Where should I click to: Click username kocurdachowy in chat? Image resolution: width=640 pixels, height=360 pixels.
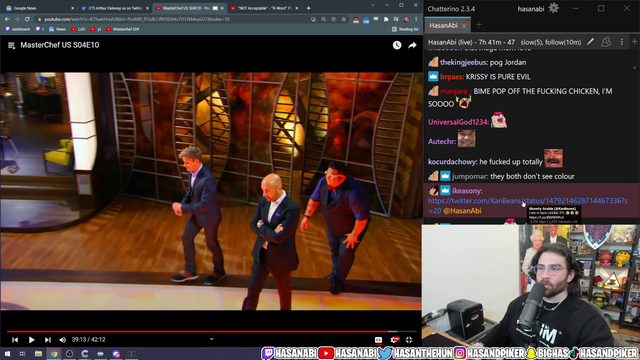[x=452, y=162]
